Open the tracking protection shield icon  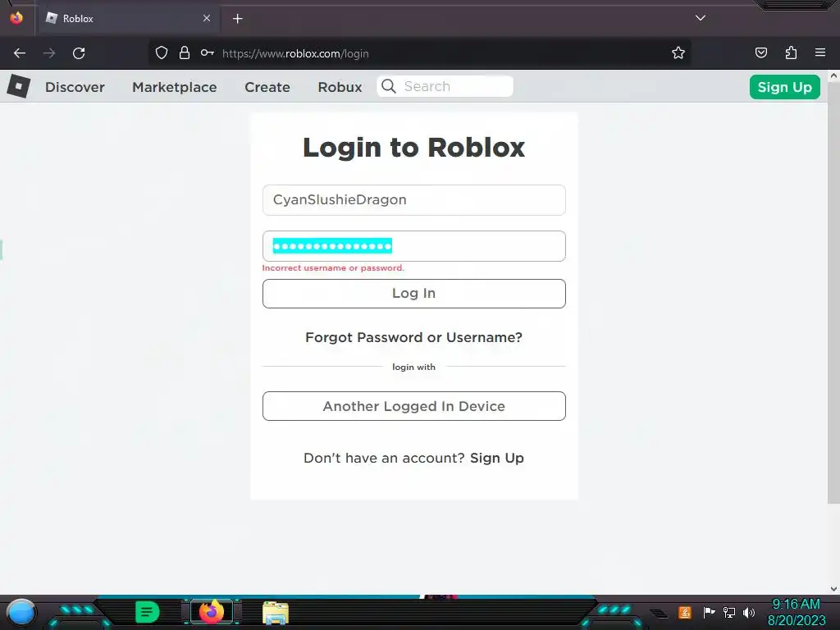[x=162, y=53]
